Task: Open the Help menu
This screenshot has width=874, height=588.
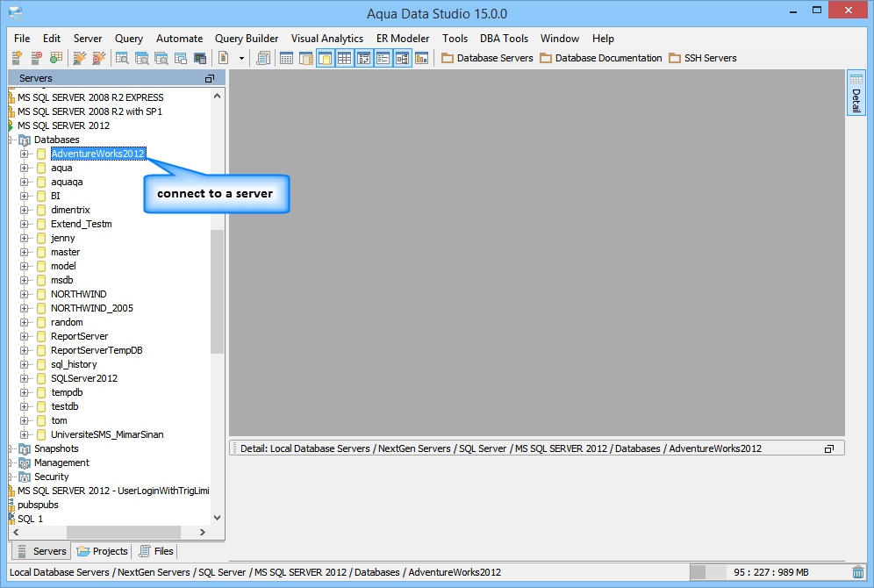Action: point(603,39)
